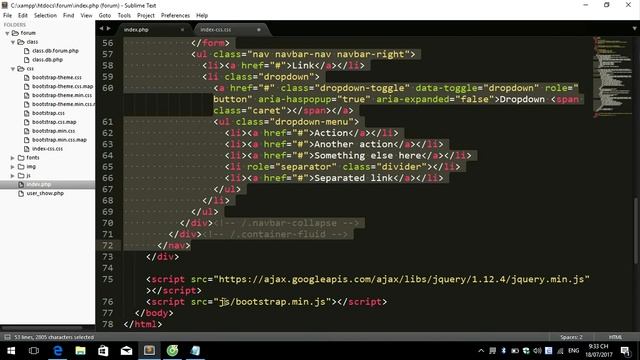Image resolution: width=640 pixels, height=360 pixels.
Task: Click the img folder icon
Action: point(21,167)
